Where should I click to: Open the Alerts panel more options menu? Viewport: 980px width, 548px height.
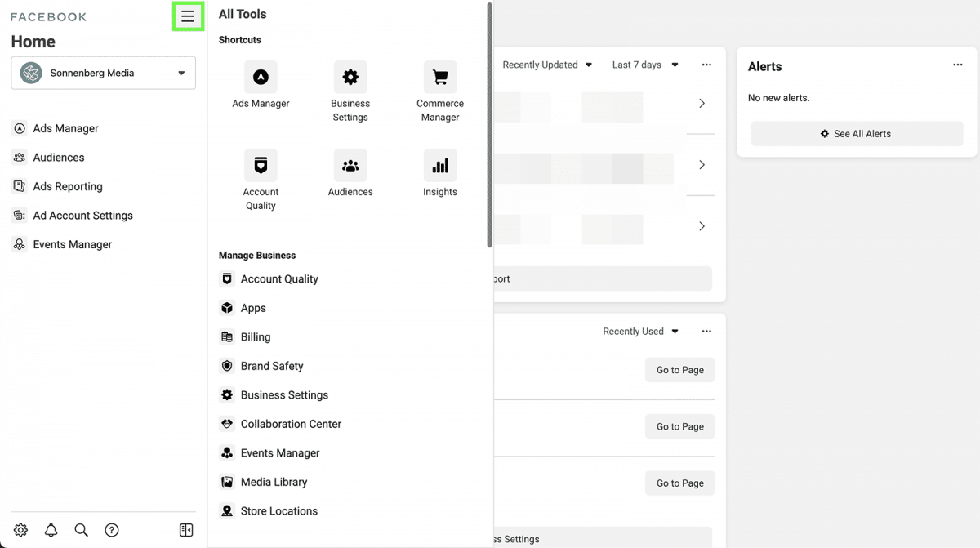[958, 65]
